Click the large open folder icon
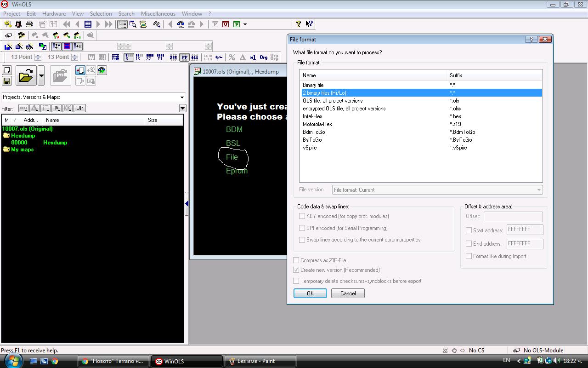Viewport: 588px width, 368px height. click(x=26, y=75)
